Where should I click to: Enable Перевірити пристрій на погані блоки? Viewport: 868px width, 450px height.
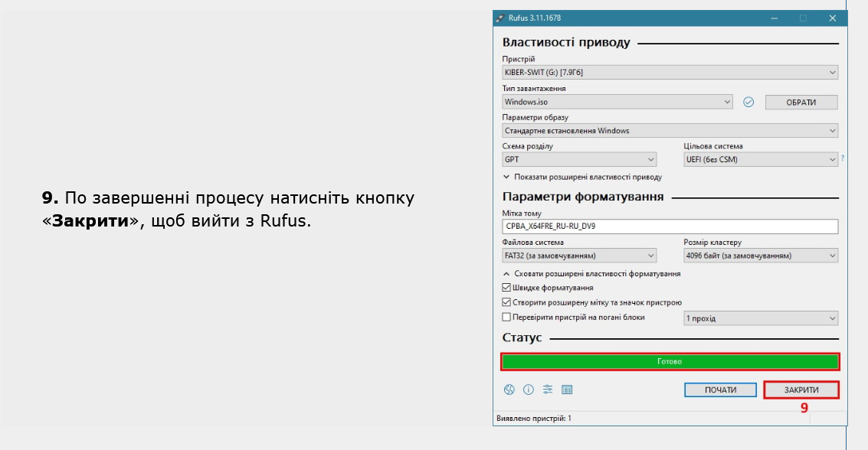(506, 317)
